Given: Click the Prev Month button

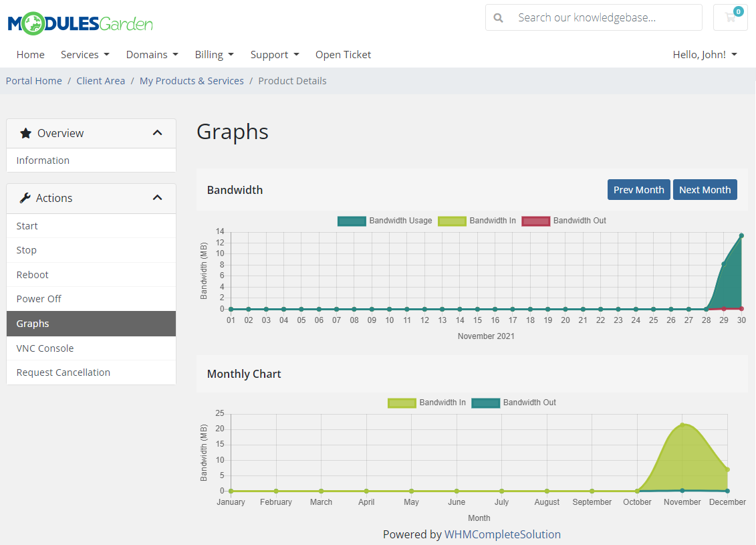Looking at the screenshot, I should (x=638, y=189).
